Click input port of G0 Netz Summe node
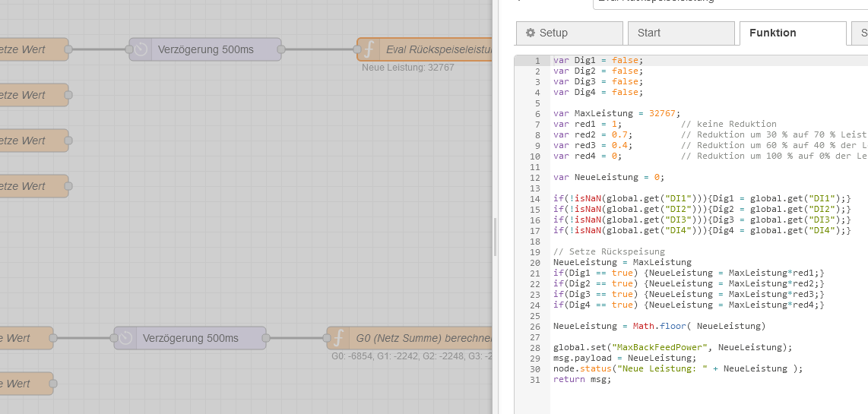The width and height of the screenshot is (868, 414). click(x=327, y=338)
